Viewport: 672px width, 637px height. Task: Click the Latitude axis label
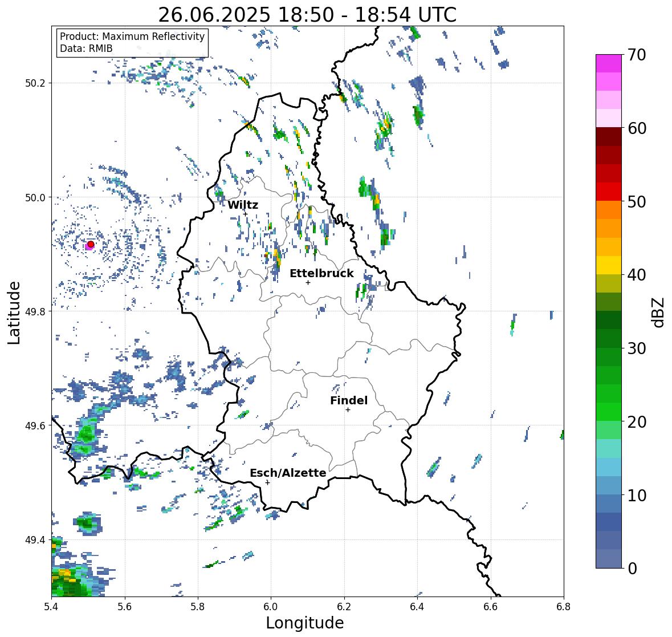[x=14, y=313]
